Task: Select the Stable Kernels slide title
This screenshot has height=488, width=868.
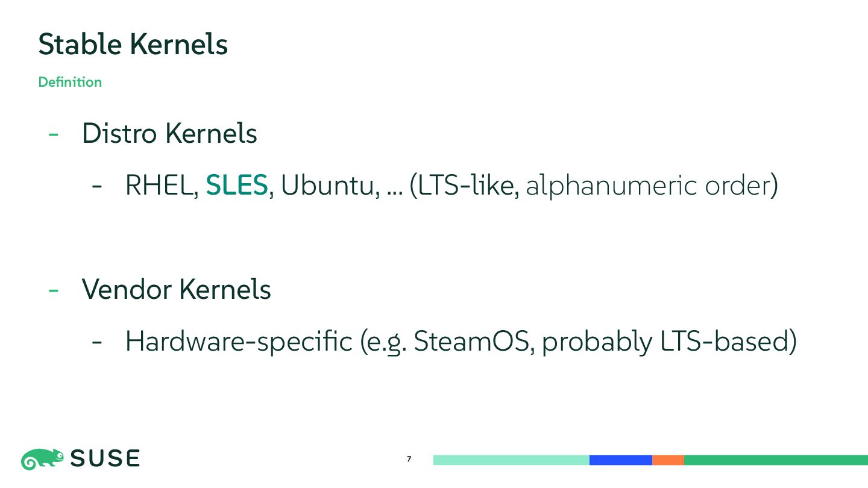Action: 133,45
